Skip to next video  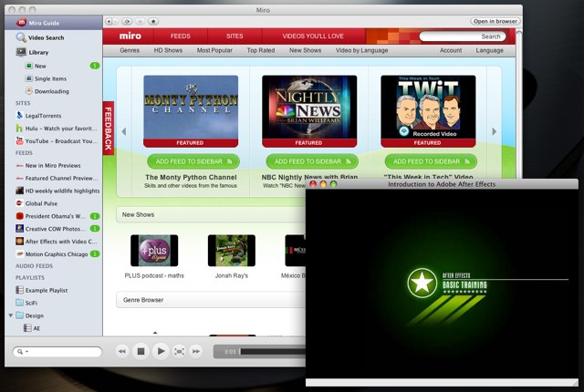[195, 351]
